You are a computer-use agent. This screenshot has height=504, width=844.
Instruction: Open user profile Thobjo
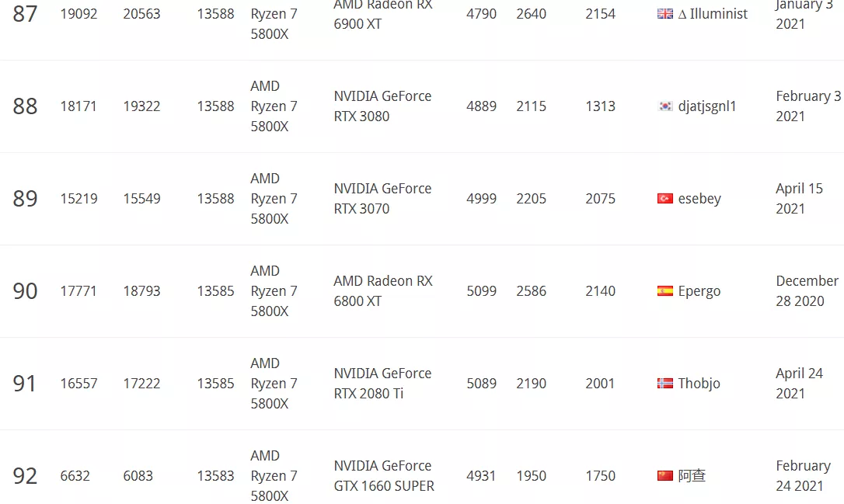[699, 384]
